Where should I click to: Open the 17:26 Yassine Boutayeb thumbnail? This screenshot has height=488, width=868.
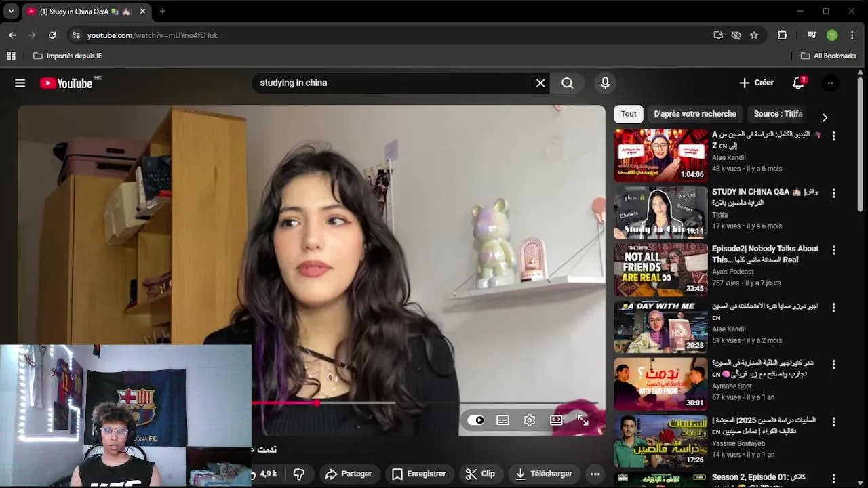tap(660, 441)
